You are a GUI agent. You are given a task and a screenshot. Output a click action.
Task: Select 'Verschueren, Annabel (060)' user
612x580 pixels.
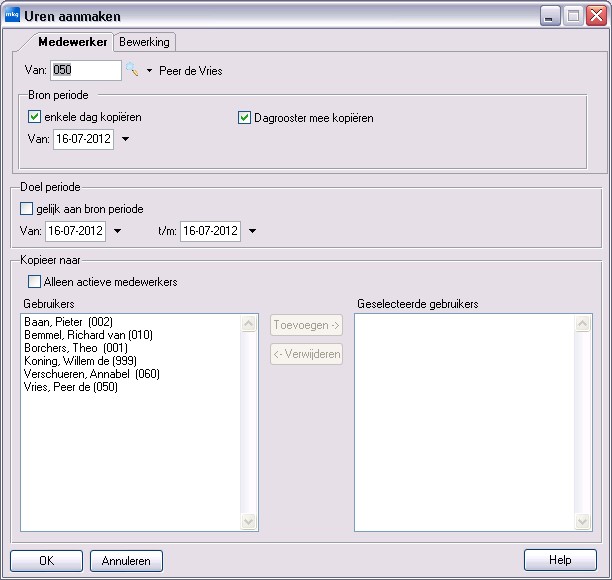point(92,374)
